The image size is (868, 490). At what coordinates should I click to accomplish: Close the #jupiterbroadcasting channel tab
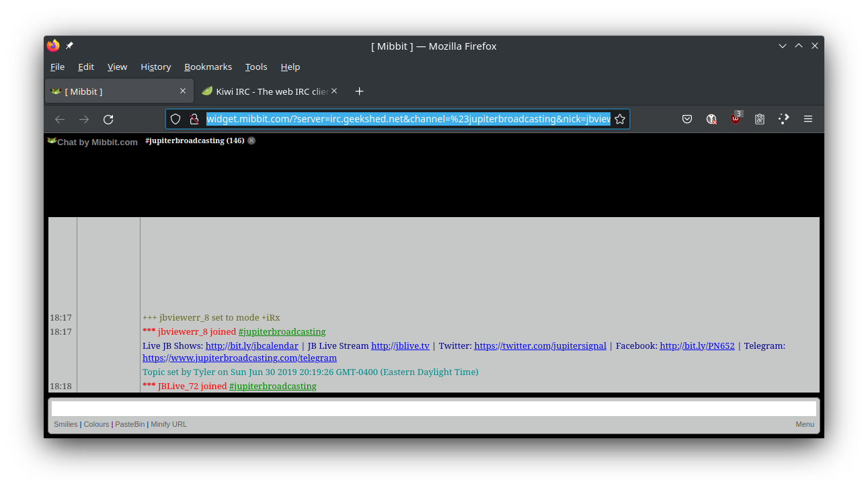(x=251, y=140)
